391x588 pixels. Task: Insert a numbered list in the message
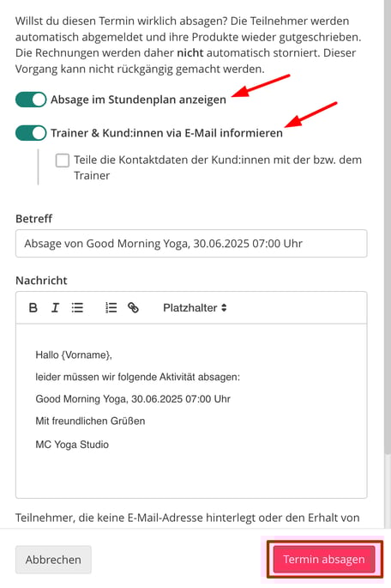(x=111, y=308)
